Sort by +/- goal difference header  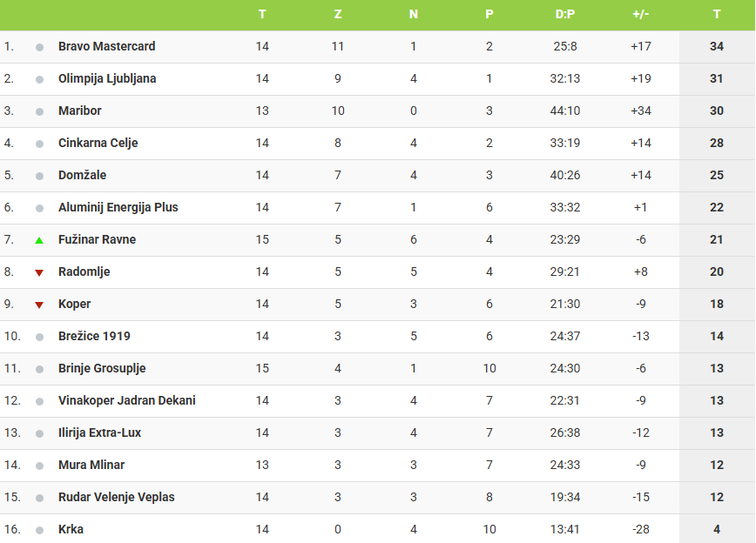641,15
